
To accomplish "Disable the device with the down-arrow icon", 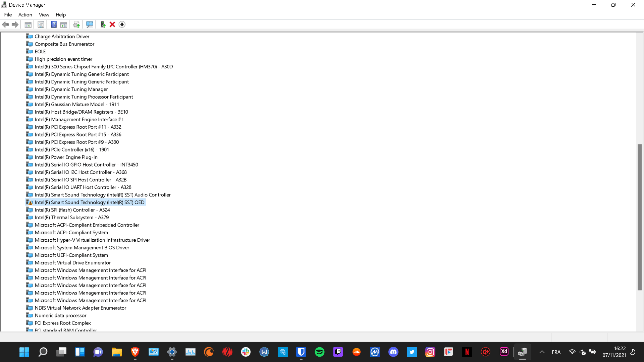I will click(122, 24).
